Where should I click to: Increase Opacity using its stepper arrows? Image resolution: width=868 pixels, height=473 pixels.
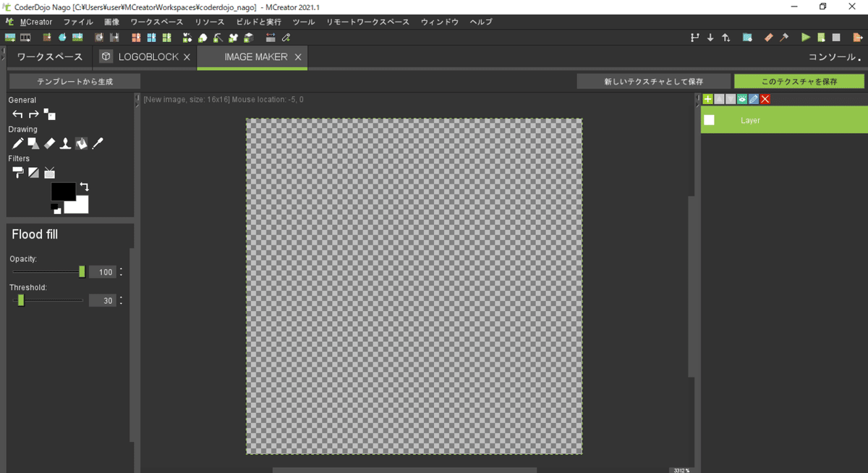[x=121, y=269]
